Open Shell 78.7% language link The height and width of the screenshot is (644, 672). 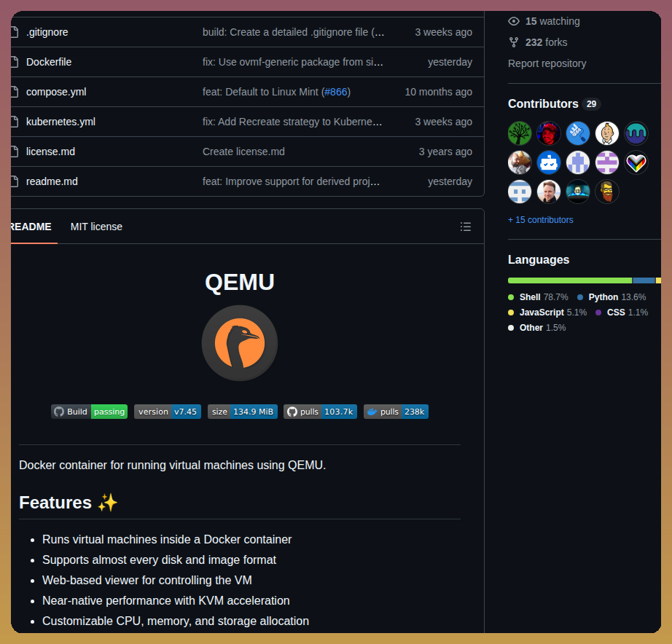[539, 297]
